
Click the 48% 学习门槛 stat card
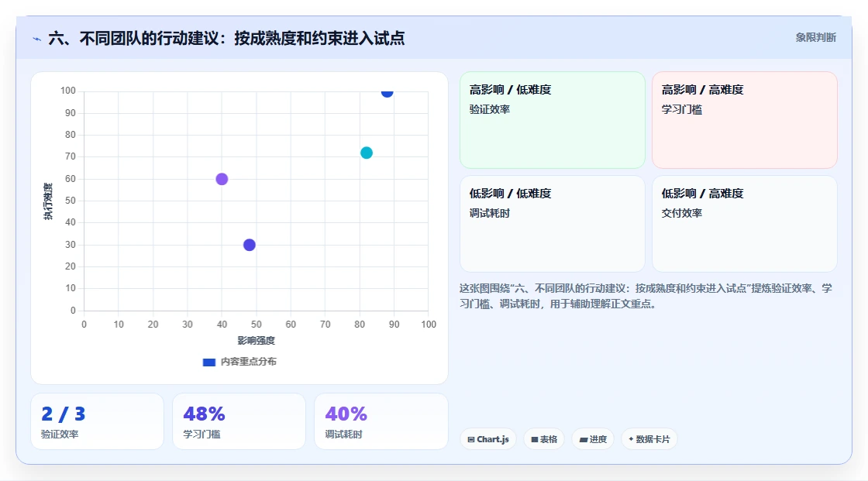pos(239,422)
